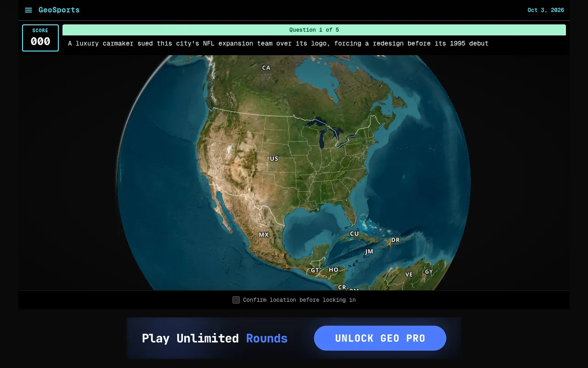Click the JM label on globe
The width and height of the screenshot is (588, 368).
pyautogui.click(x=369, y=252)
